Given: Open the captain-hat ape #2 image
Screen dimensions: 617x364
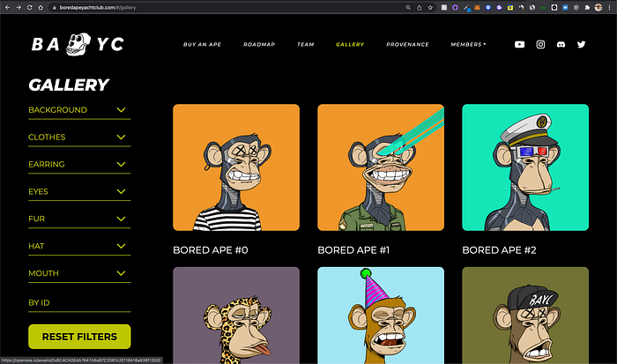Looking at the screenshot, I should (x=525, y=167).
